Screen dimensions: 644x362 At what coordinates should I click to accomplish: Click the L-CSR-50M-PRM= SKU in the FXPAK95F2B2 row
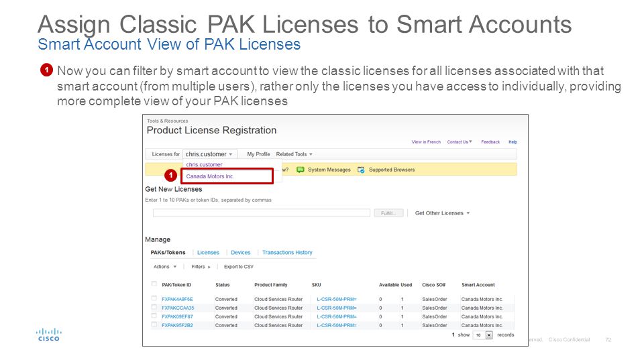click(337, 326)
